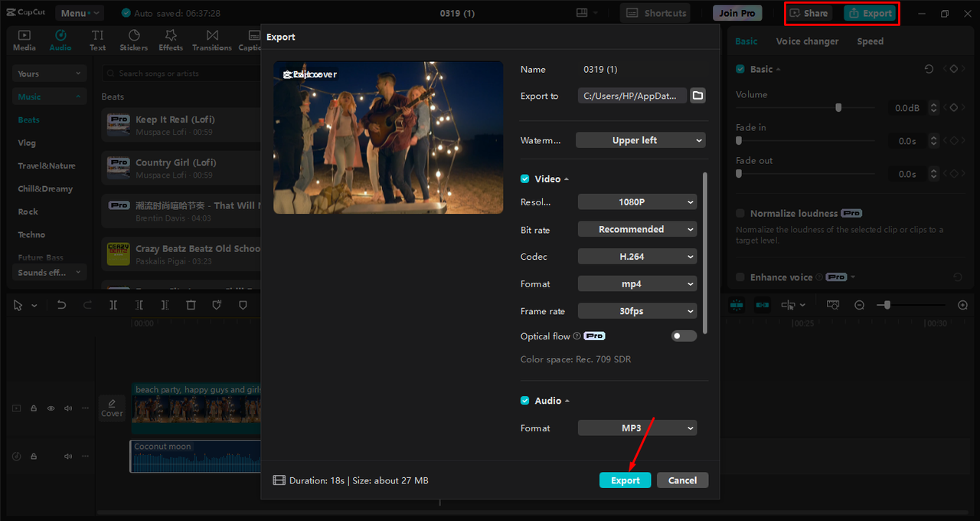Check the Enhance voice checkbox

pyautogui.click(x=740, y=277)
